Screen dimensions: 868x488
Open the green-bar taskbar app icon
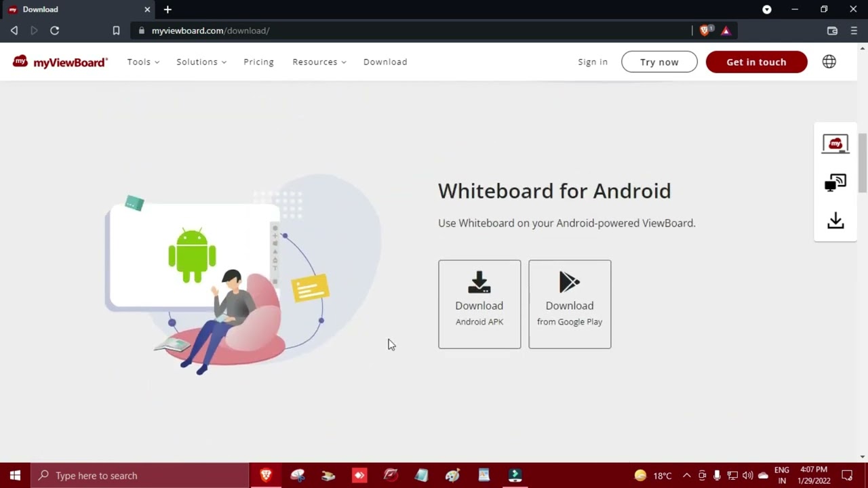pos(515,475)
